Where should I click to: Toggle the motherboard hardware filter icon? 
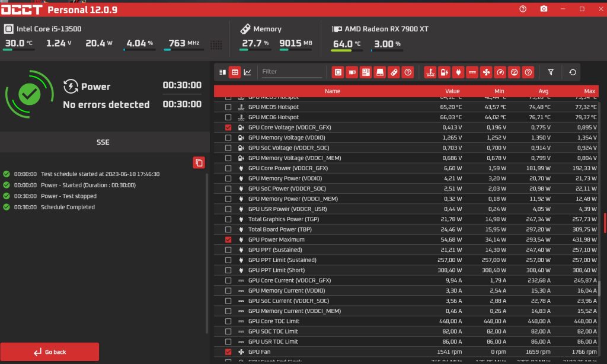(366, 72)
